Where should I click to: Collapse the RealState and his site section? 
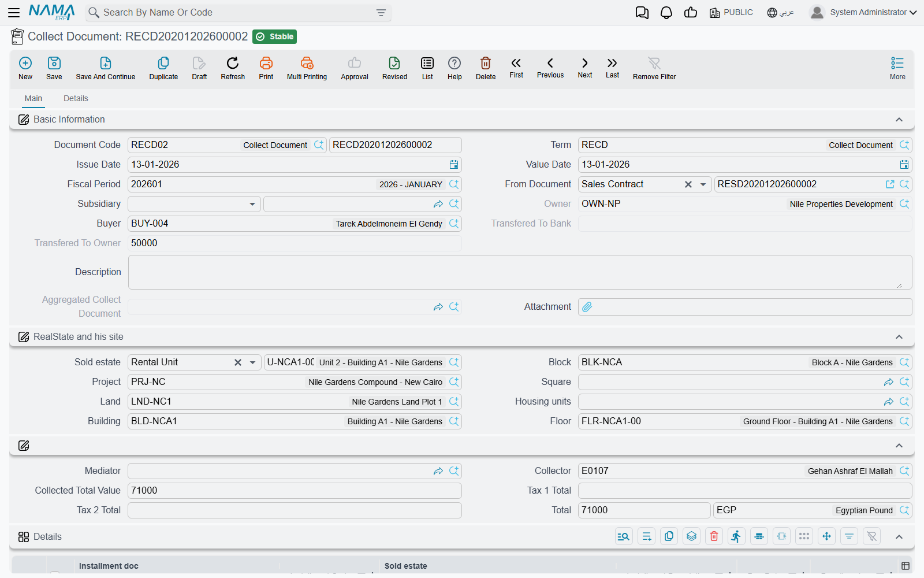pyautogui.click(x=899, y=337)
